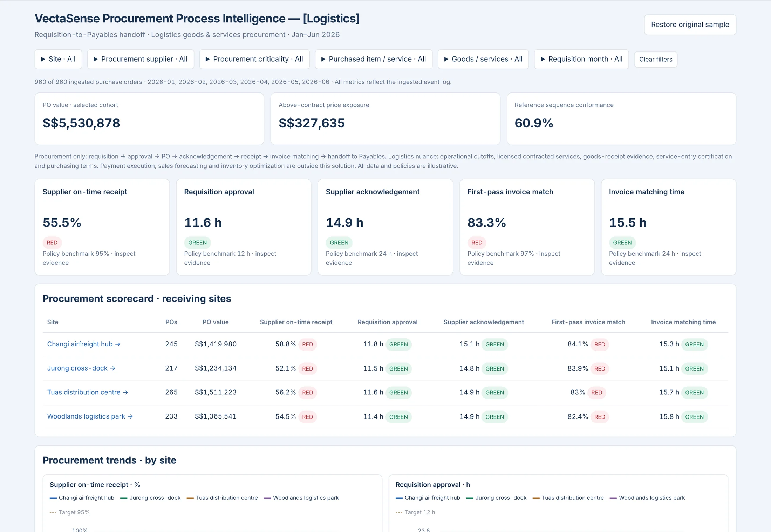Click Restore original sample button
Viewport: 771px width, 532px height.
click(690, 25)
